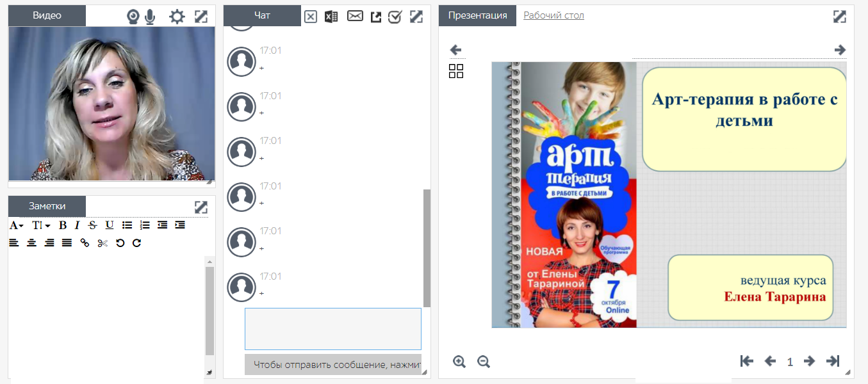The width and height of the screenshot is (868, 384).
Task: Toggle strikethrough formatting in notes
Action: click(x=92, y=225)
